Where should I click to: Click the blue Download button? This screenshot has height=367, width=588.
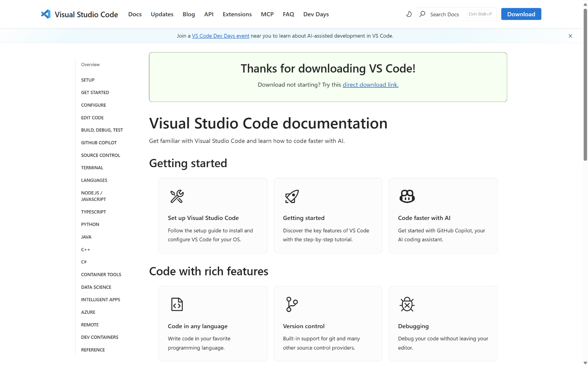click(x=521, y=14)
